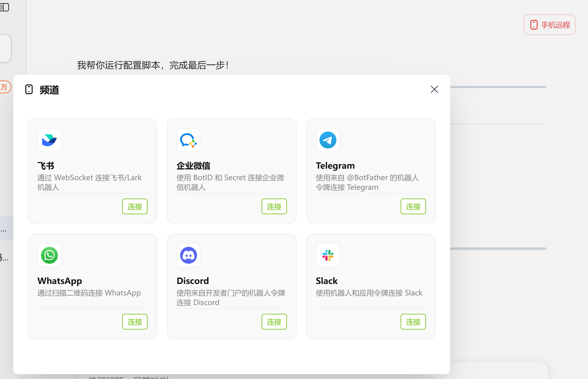Click the WhatsApp green phone icon
The image size is (588, 379).
(49, 255)
